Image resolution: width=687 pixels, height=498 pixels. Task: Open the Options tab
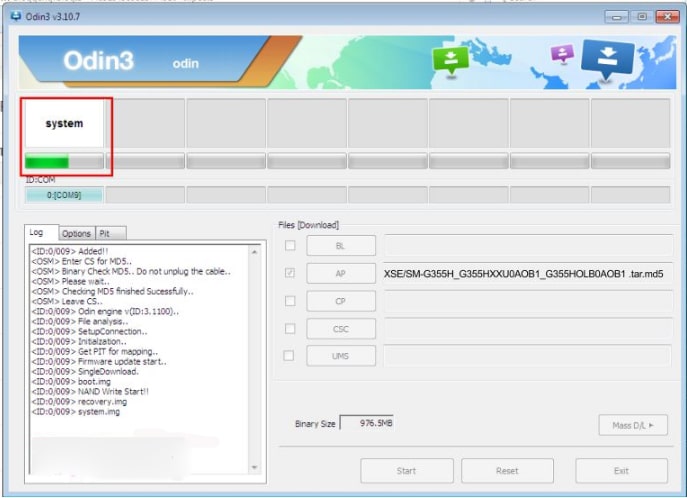76,233
